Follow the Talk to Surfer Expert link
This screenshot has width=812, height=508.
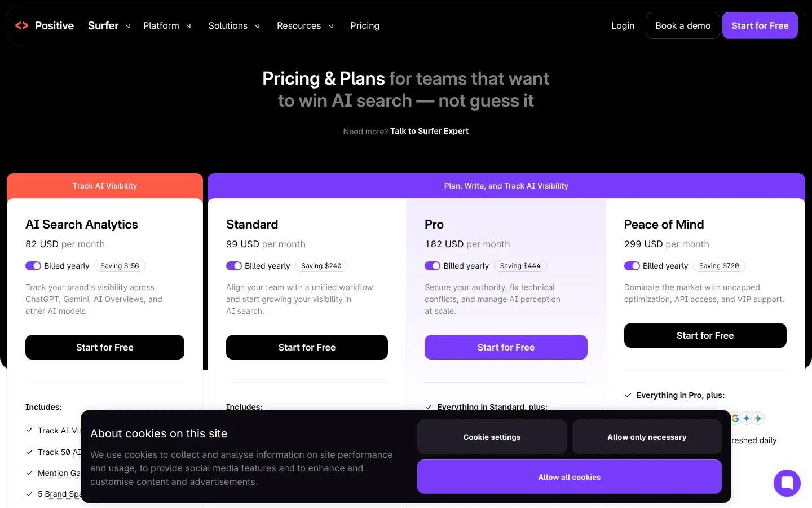click(x=429, y=131)
